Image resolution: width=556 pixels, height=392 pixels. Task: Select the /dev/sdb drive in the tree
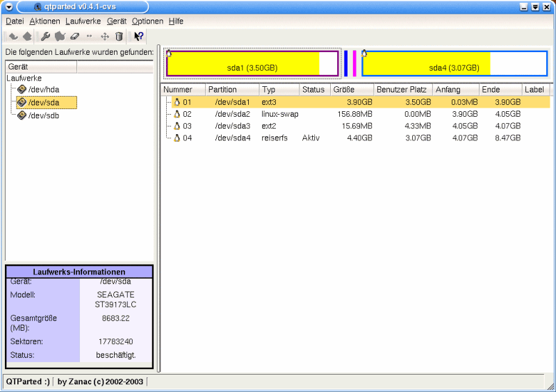[42, 115]
